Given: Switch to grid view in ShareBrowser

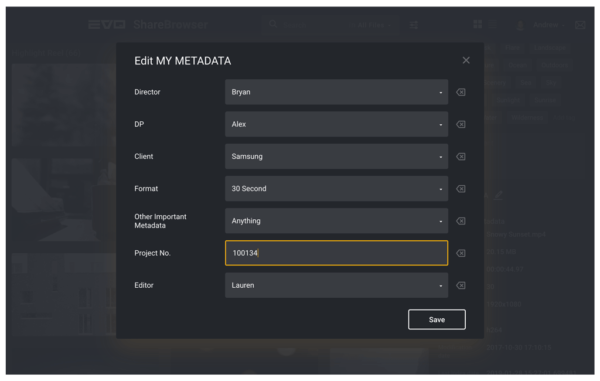Looking at the screenshot, I should [478, 24].
